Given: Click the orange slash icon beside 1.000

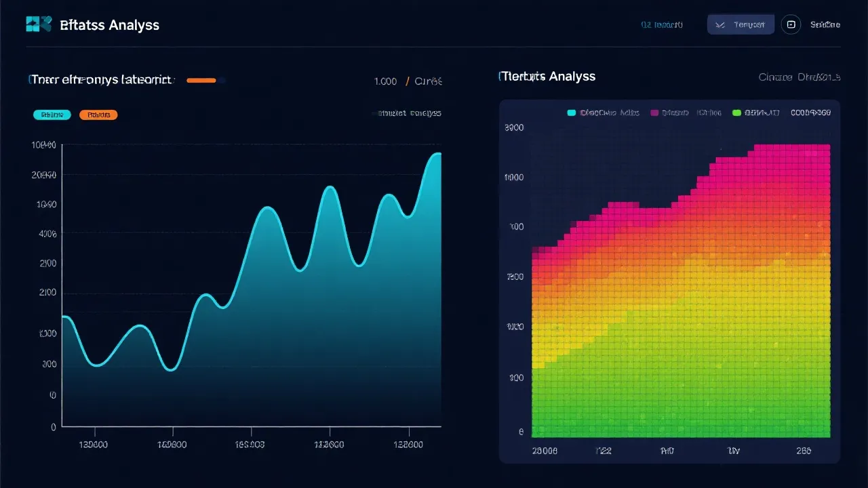Looking at the screenshot, I should pos(408,81).
